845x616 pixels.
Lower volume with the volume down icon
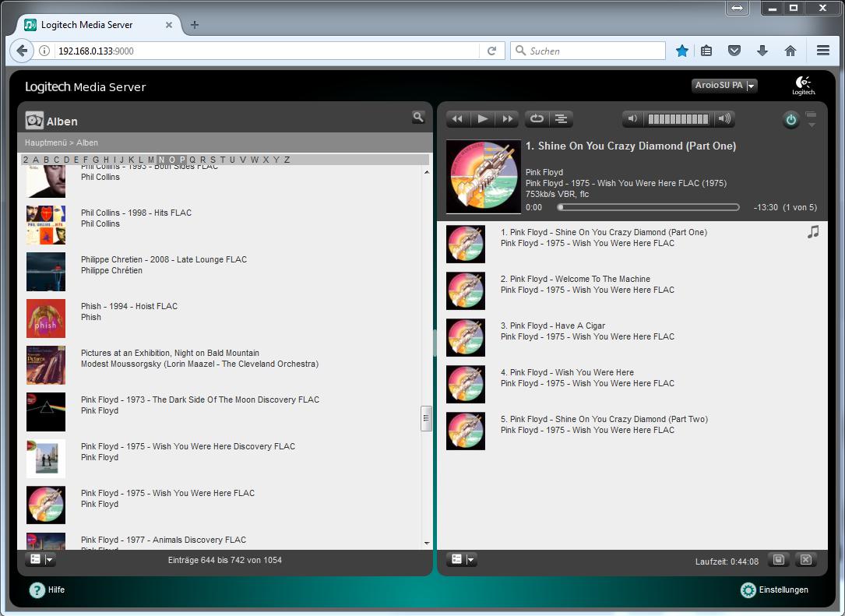pyautogui.click(x=633, y=119)
